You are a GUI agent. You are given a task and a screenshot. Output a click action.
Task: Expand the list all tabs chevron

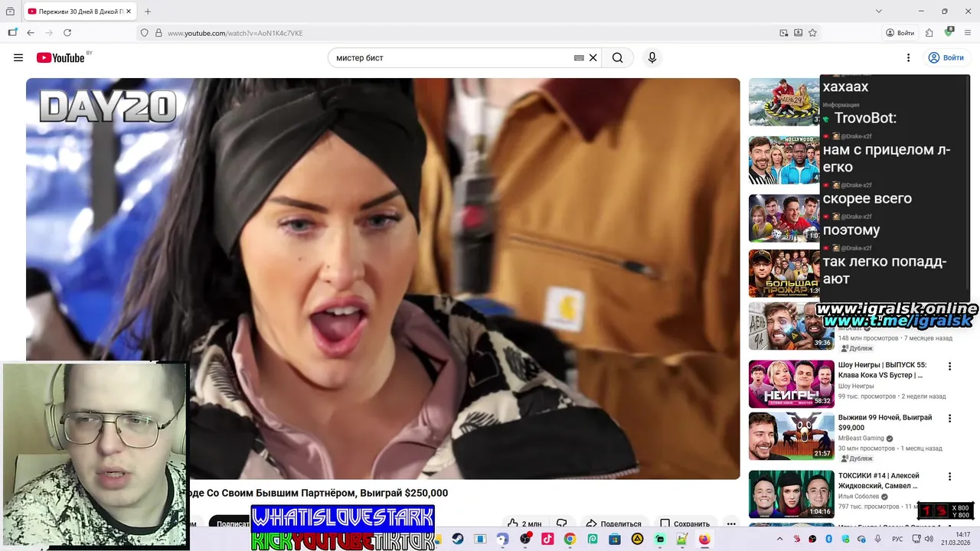pos(879,11)
